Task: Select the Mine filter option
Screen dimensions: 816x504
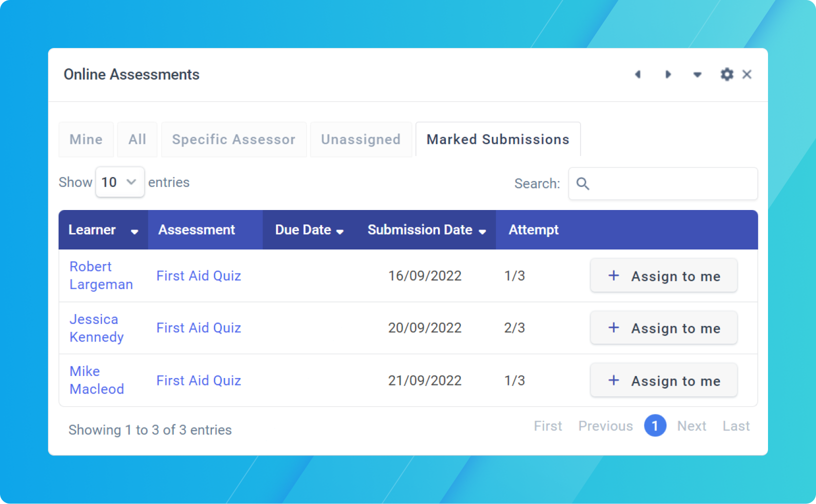Action: [85, 139]
